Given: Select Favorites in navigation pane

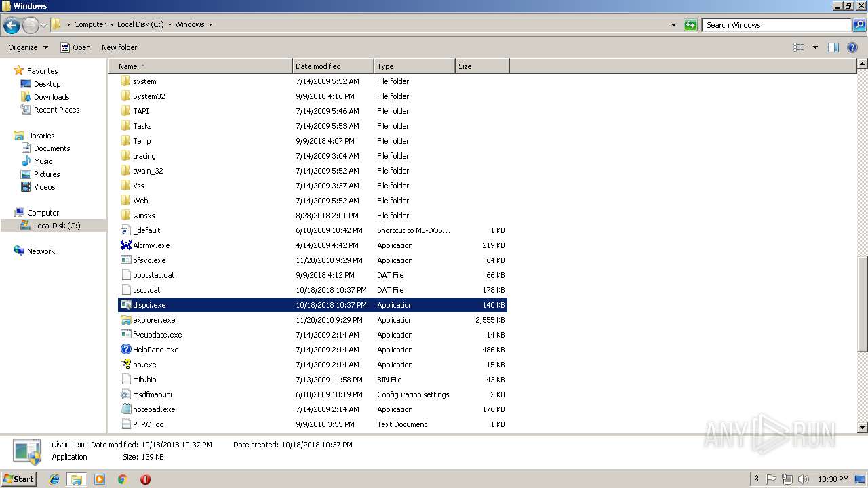Looking at the screenshot, I should 42,71.
